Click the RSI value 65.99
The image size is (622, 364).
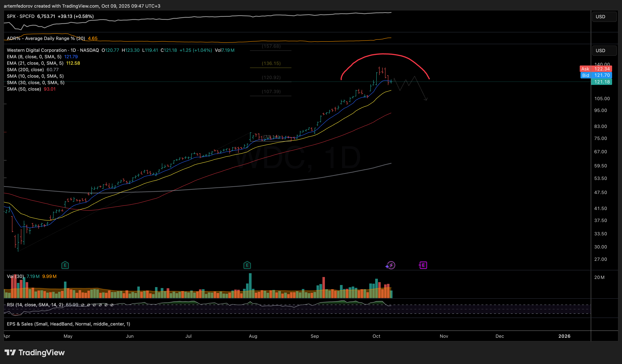click(72, 305)
